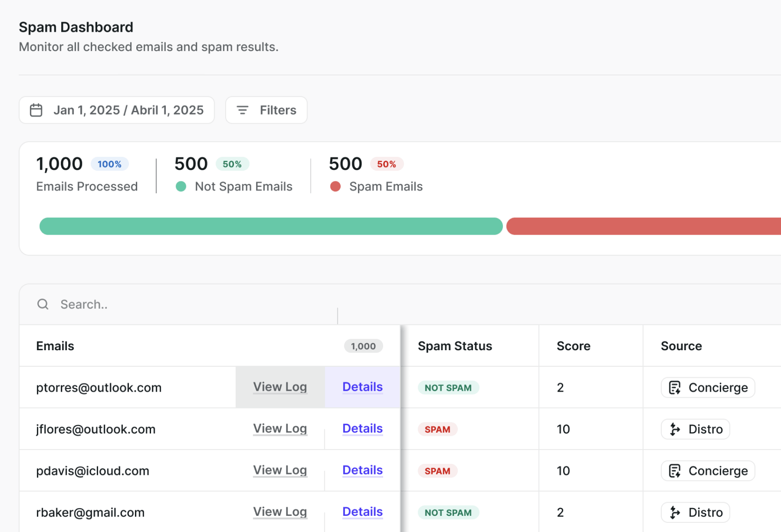This screenshot has height=532, width=781.
Task: Open View Log for ptorres@outlook.com
Action: (280, 387)
